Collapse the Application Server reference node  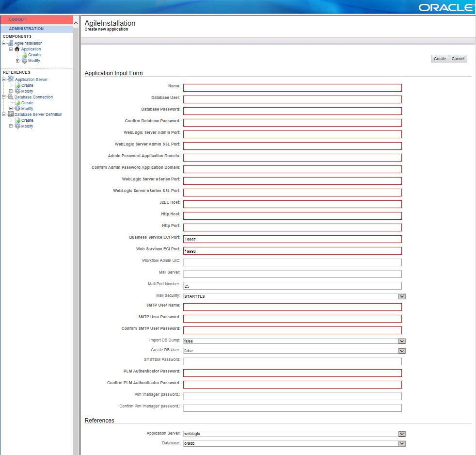[4, 79]
